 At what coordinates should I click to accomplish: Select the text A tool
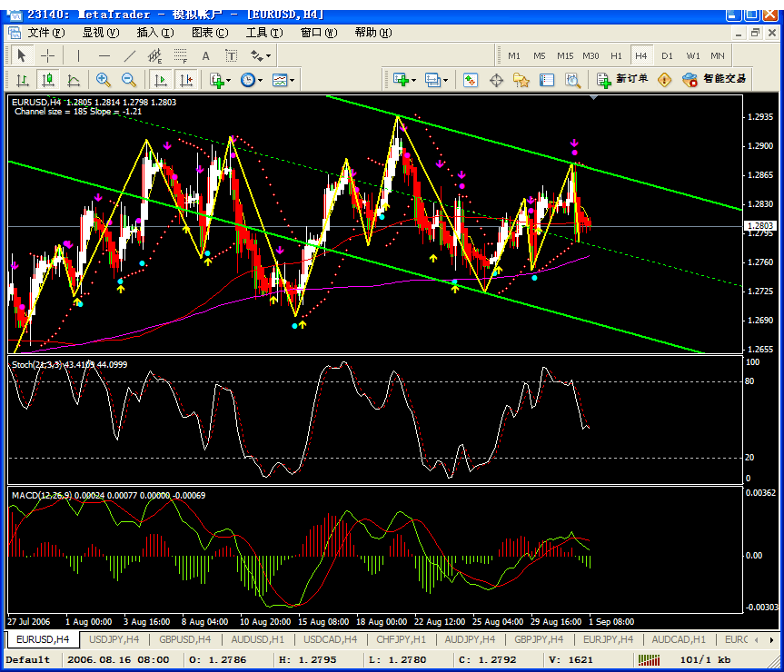coord(205,55)
